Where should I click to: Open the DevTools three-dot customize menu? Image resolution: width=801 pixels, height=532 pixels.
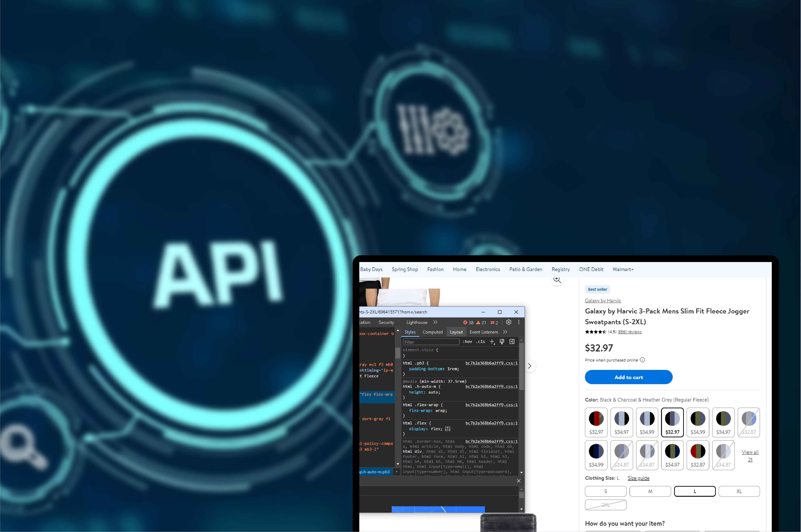pos(519,322)
